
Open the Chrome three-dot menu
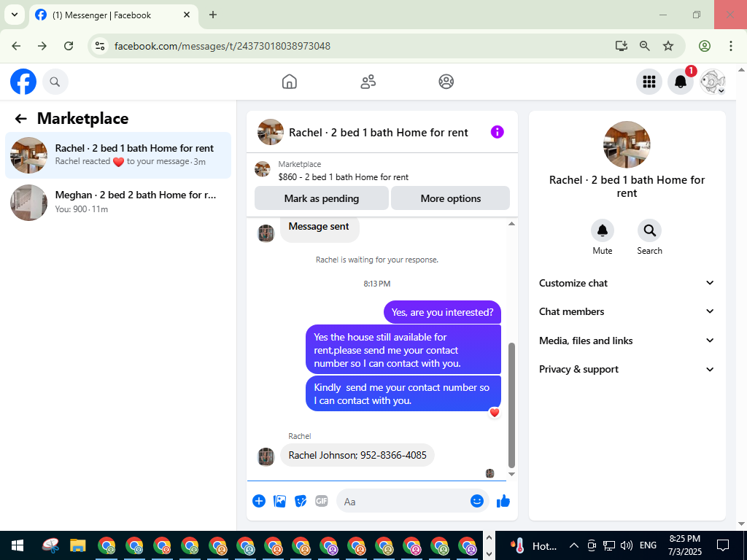tap(730, 46)
